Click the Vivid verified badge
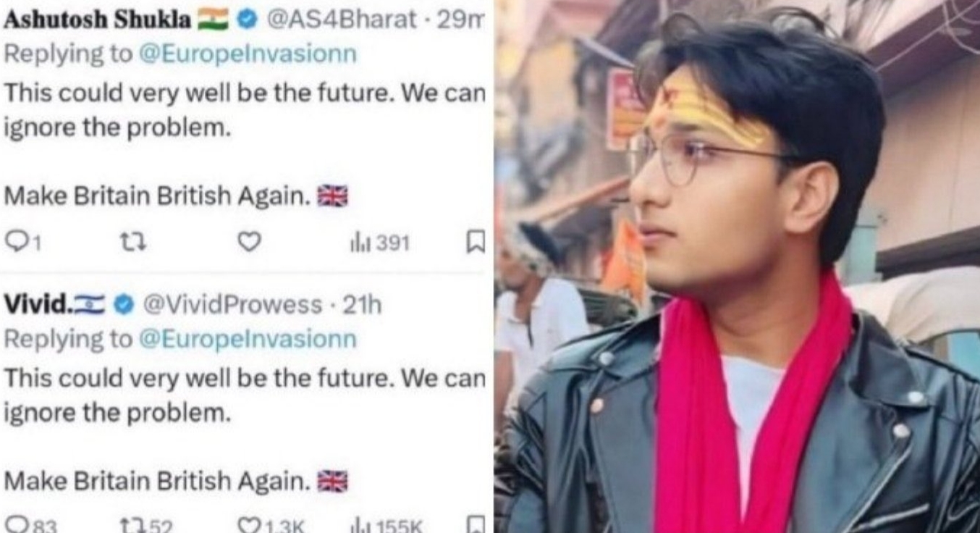The image size is (980, 533). coord(124,306)
